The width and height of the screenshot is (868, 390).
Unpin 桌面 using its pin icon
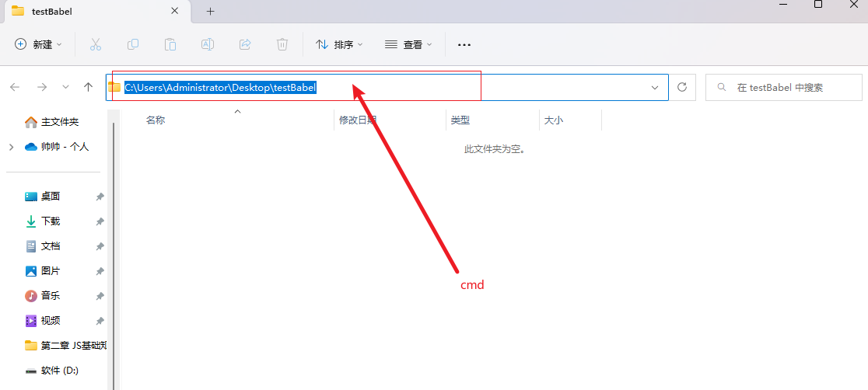(x=100, y=197)
